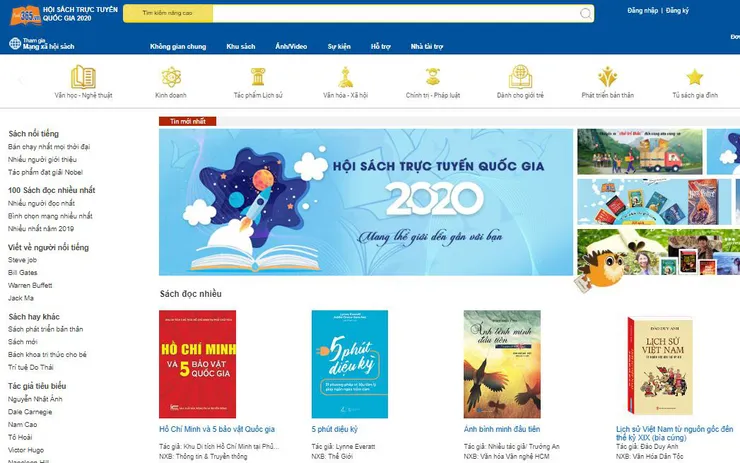Open the Khu sách menu
This screenshot has width=740, height=463.
[x=241, y=46]
